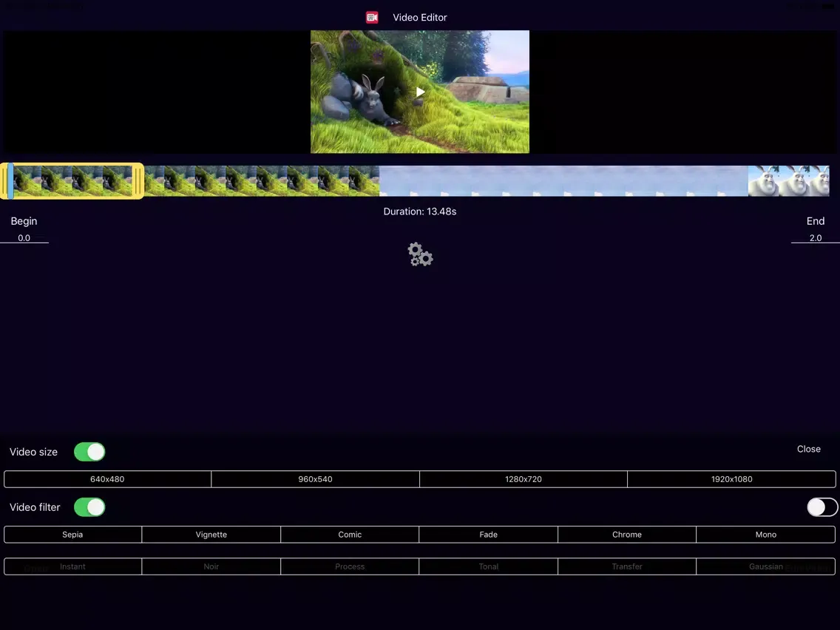Pick the Mono filter

coord(766,534)
